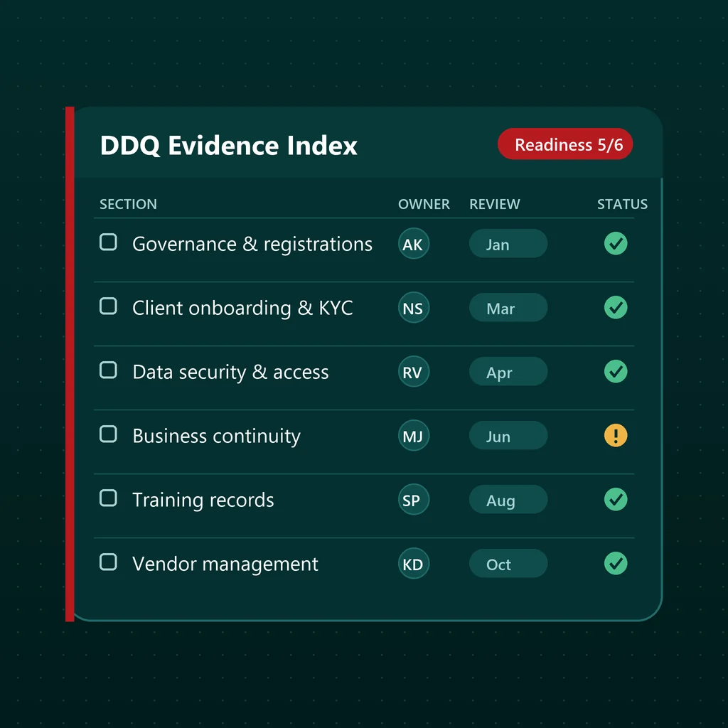This screenshot has width=728, height=728.
Task: Tick the Training records checkbox
Action: point(108,498)
